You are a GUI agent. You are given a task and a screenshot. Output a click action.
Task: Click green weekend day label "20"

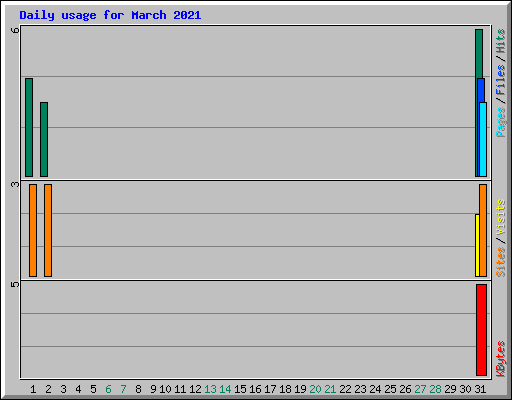click(x=315, y=389)
